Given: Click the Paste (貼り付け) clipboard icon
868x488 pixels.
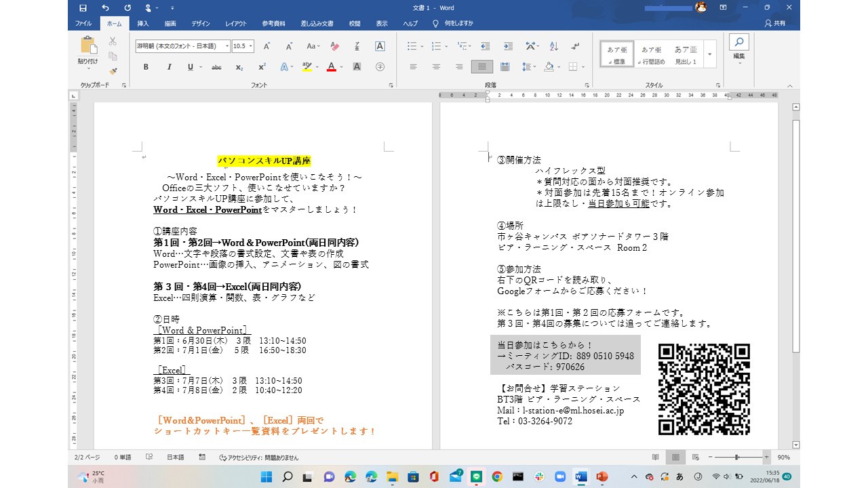Looking at the screenshot, I should pos(88,45).
